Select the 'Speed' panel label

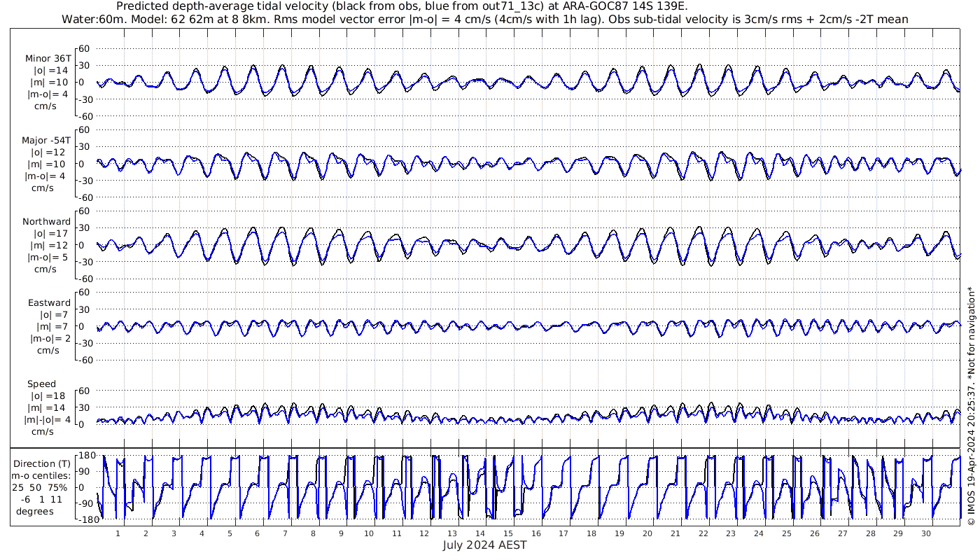[x=41, y=384]
